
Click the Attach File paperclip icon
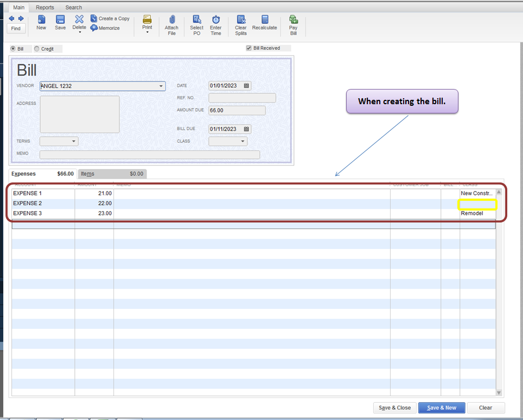click(x=171, y=20)
